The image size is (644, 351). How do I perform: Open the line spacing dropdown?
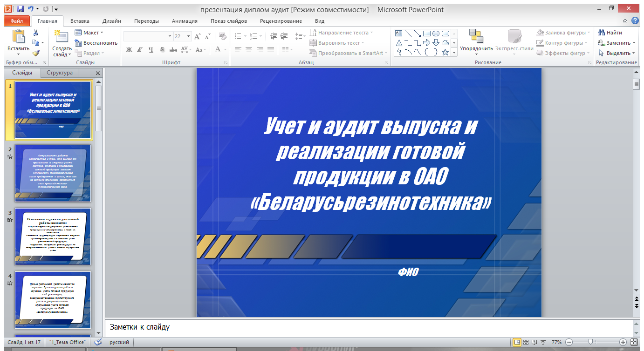pyautogui.click(x=301, y=36)
